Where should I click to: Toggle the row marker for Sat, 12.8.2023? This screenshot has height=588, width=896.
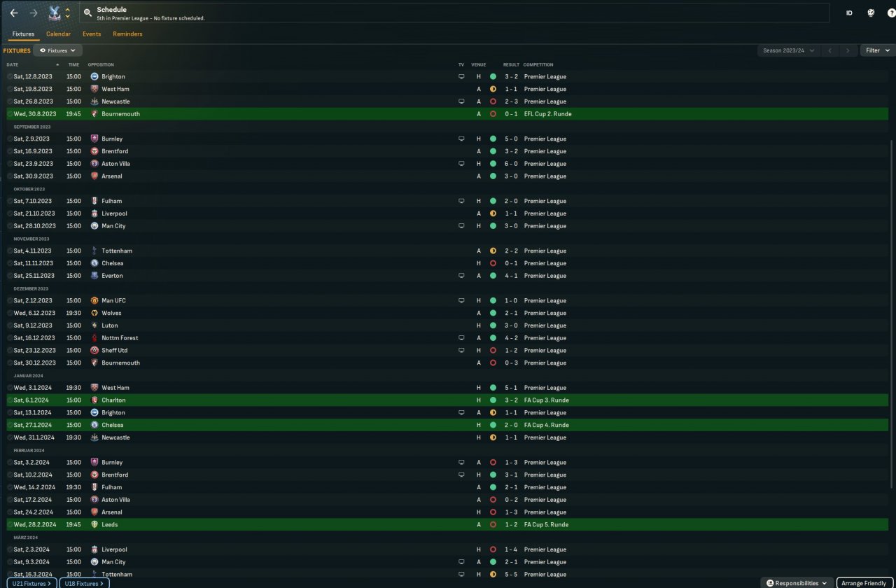click(x=10, y=77)
